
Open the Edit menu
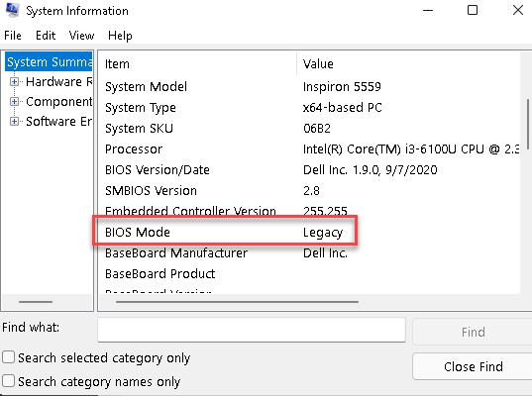[46, 36]
